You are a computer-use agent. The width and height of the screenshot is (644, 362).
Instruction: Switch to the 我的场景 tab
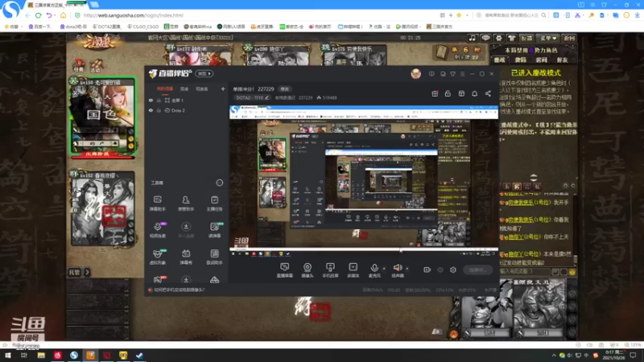click(x=165, y=88)
